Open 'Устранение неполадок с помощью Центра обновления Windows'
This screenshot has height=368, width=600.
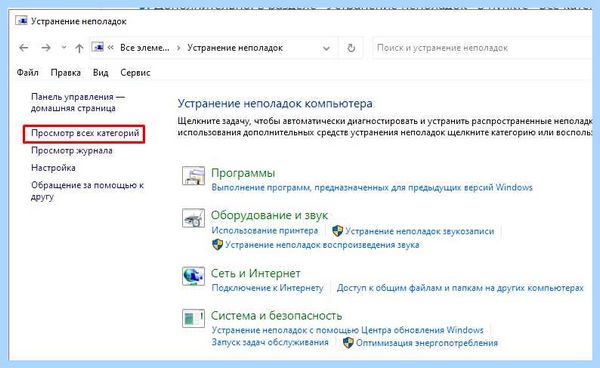coord(347,330)
